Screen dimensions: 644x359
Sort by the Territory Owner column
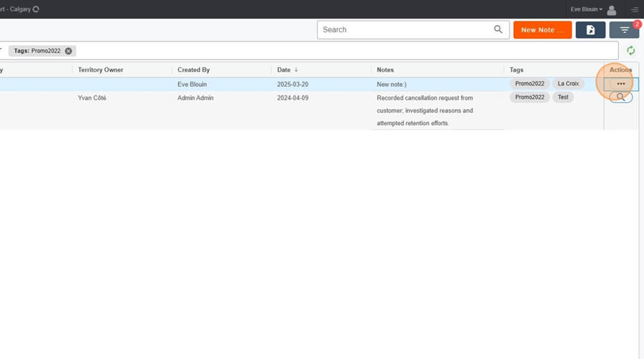(x=101, y=70)
